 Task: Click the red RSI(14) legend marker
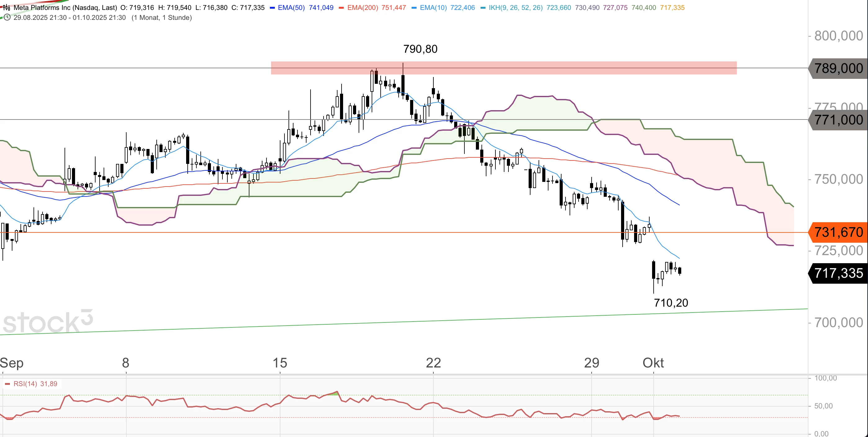pyautogui.click(x=7, y=384)
